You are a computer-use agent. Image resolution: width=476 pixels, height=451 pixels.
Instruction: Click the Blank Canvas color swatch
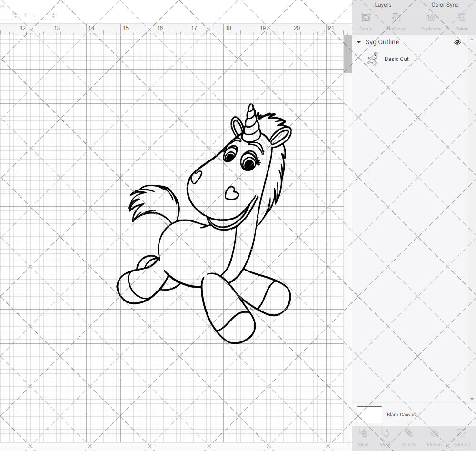pos(369,414)
